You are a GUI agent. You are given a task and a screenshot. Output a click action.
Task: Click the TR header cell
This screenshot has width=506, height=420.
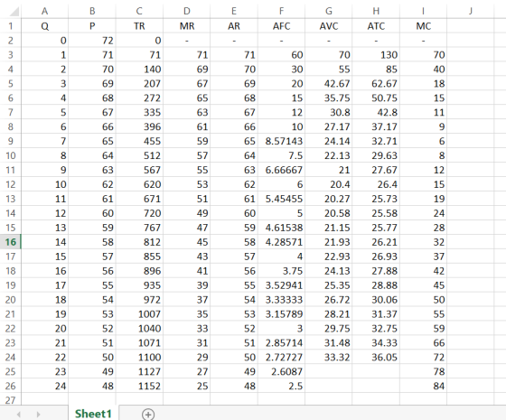(139, 26)
